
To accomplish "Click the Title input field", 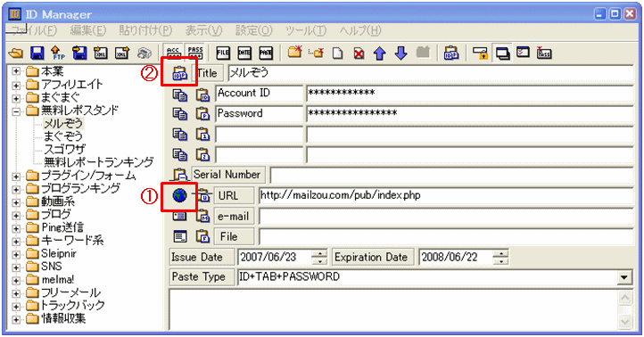I will click(x=431, y=73).
